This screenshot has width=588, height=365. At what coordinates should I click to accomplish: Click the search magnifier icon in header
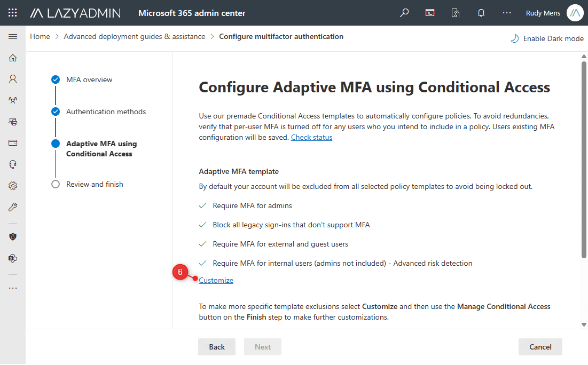click(x=404, y=13)
